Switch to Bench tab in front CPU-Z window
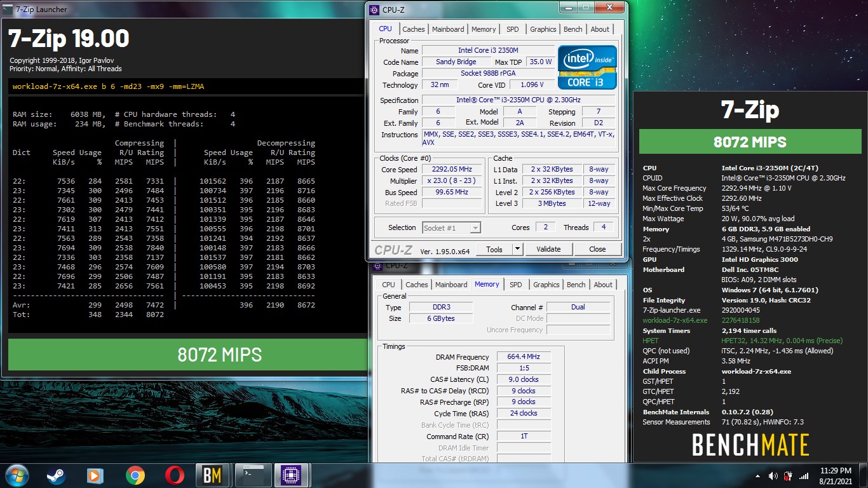Viewport: 868px width, 488px height. [573, 29]
